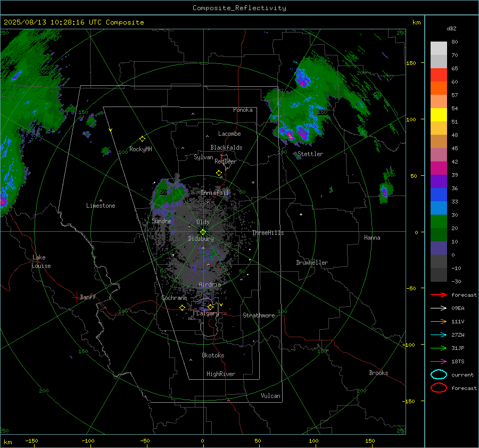Click the Okotoks label

pyautogui.click(x=213, y=355)
